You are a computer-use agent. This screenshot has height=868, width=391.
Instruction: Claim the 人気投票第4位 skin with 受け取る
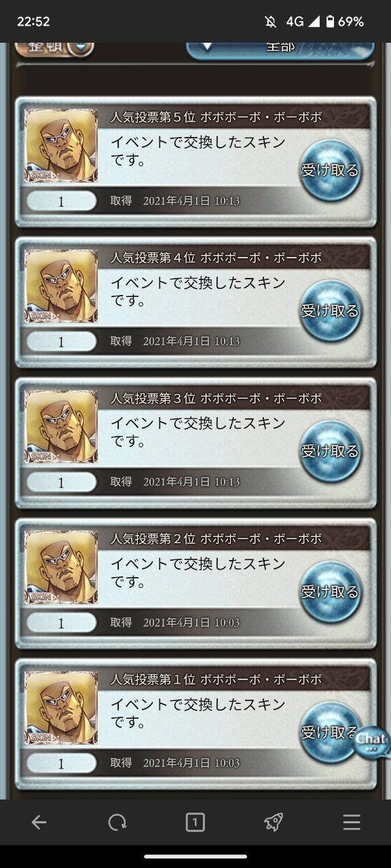(331, 311)
